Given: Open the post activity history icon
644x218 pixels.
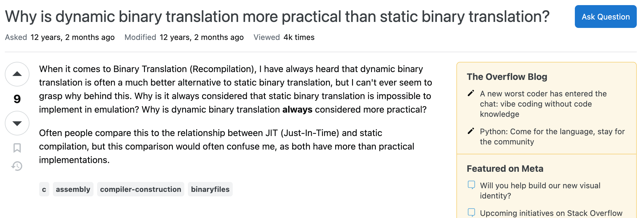Looking at the screenshot, I should [x=17, y=166].
